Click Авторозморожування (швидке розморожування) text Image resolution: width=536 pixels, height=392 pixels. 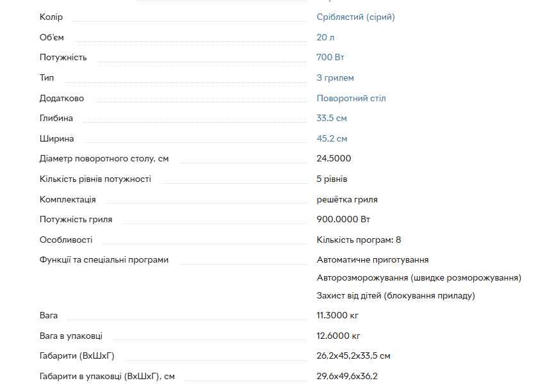pos(419,278)
